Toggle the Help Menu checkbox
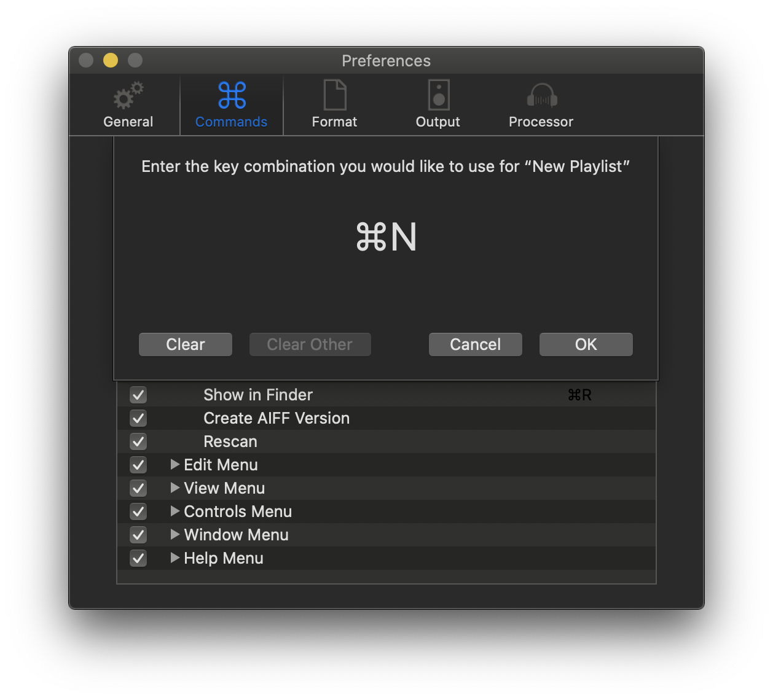 coord(138,558)
